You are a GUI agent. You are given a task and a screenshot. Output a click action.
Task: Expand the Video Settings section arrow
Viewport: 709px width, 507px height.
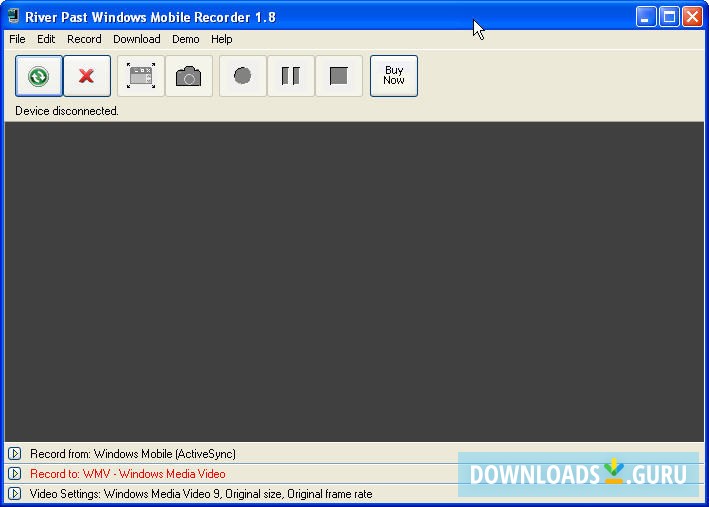[14, 493]
